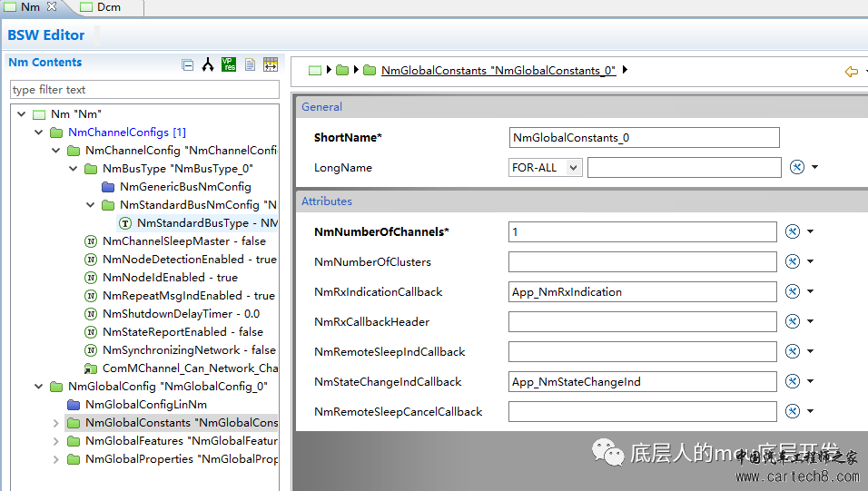This screenshot has width=868, height=491.
Task: Close the Nm editor tab
Action: (52, 6)
